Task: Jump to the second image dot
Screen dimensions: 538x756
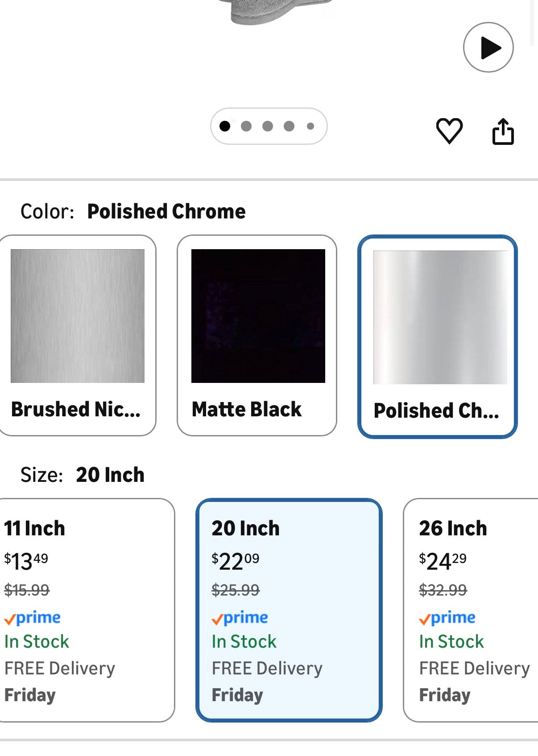Action: 246,126
